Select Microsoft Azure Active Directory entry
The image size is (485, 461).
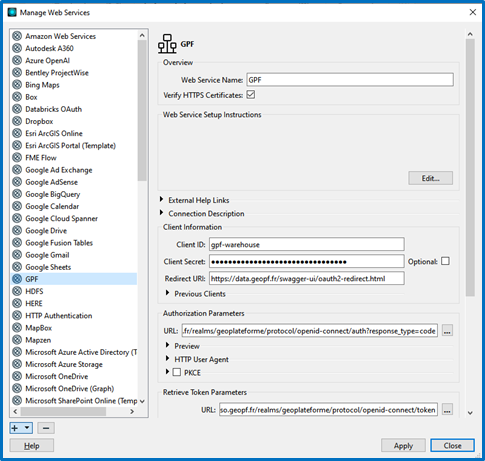tap(81, 352)
